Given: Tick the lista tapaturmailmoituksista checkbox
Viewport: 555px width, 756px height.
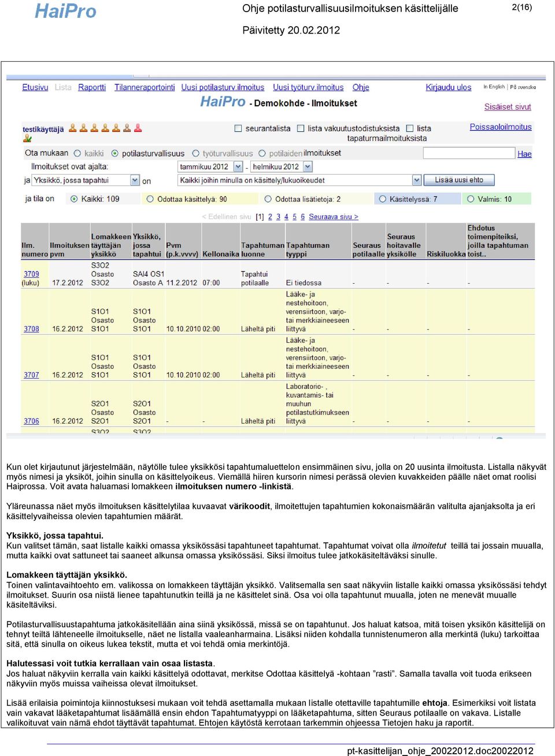Looking at the screenshot, I should 410,128.
